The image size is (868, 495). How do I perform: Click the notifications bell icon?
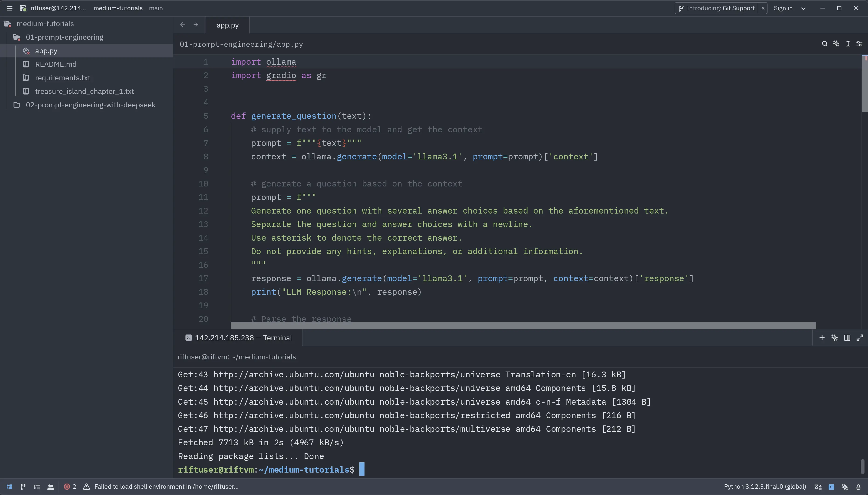858,487
